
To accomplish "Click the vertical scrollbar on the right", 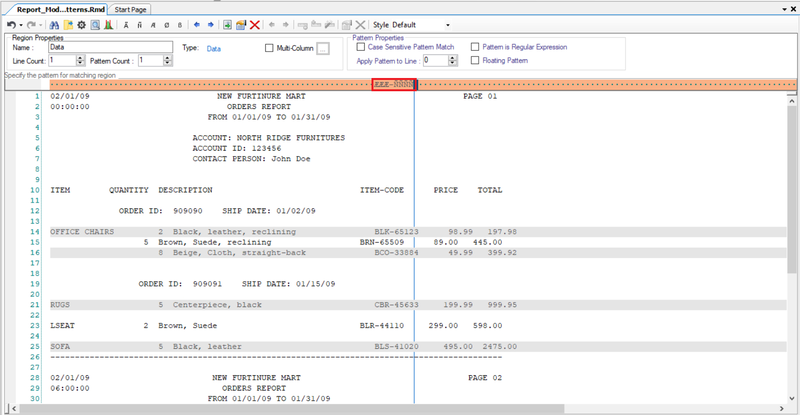I will [794, 250].
